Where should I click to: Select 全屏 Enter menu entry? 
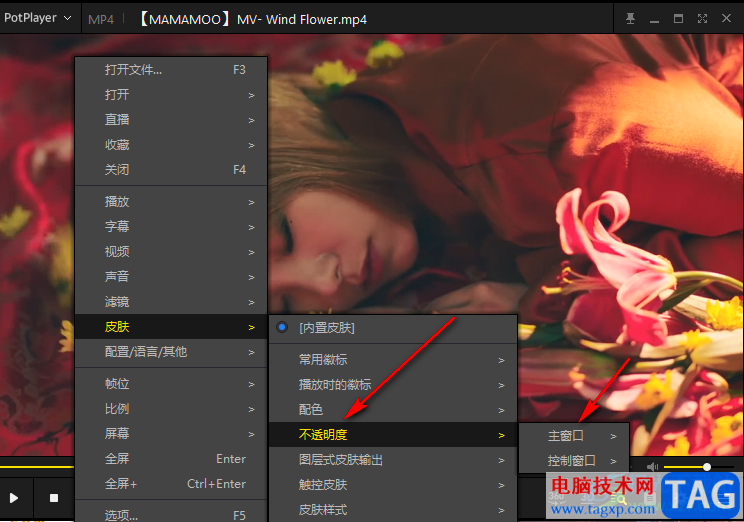pyautogui.click(x=171, y=459)
